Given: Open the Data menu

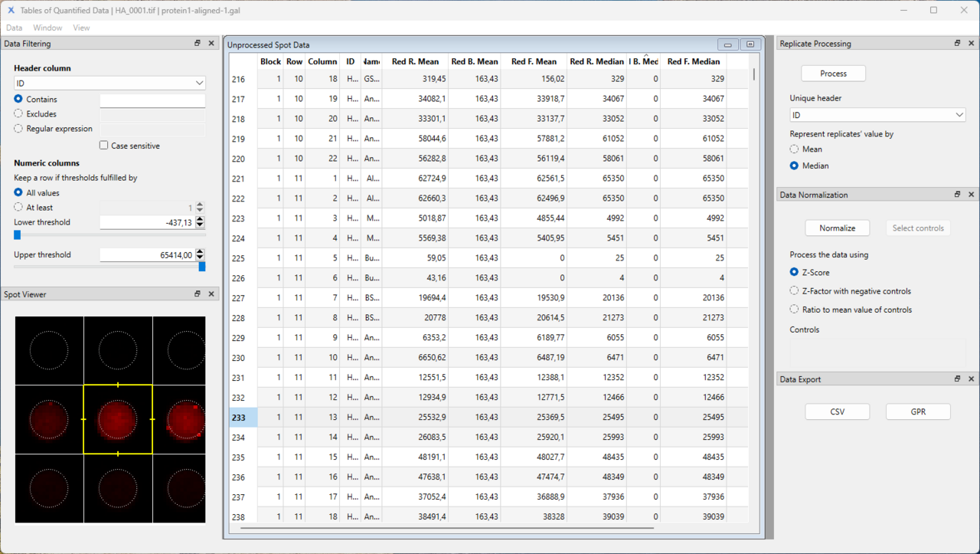Looking at the screenshot, I should click(x=14, y=27).
